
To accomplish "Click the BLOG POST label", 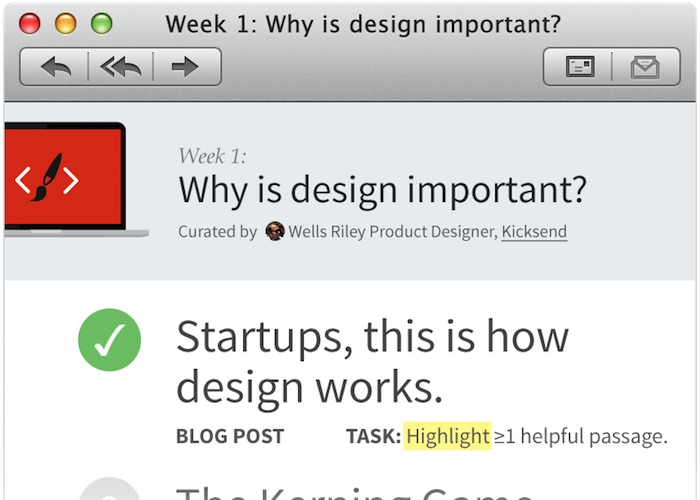I will click(230, 436).
